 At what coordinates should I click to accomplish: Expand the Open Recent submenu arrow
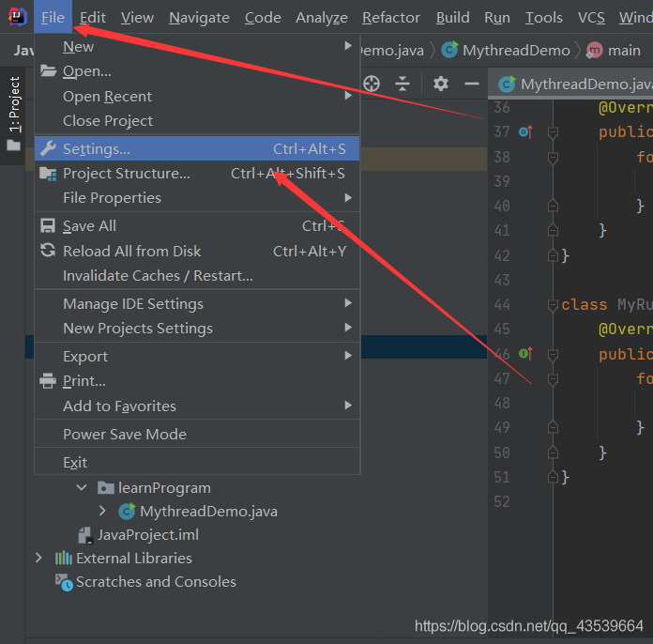(348, 96)
